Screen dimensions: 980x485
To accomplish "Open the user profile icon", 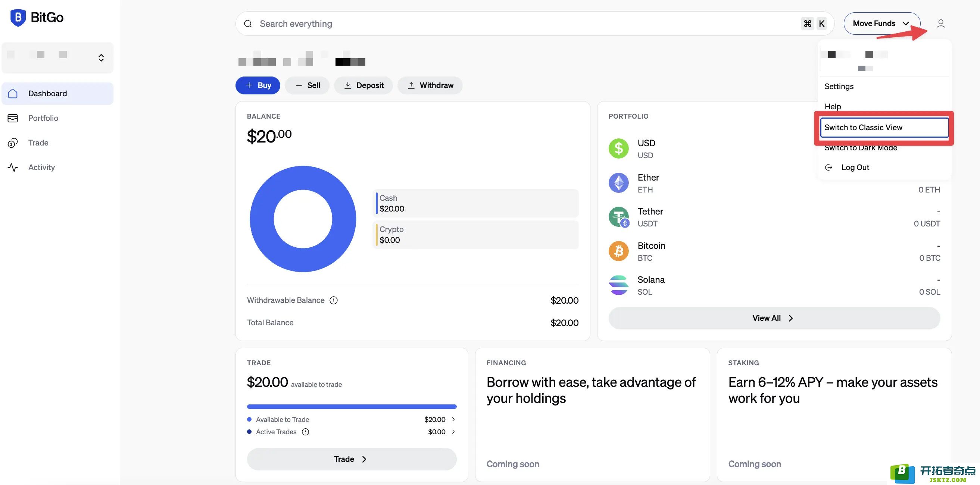I will coord(940,24).
